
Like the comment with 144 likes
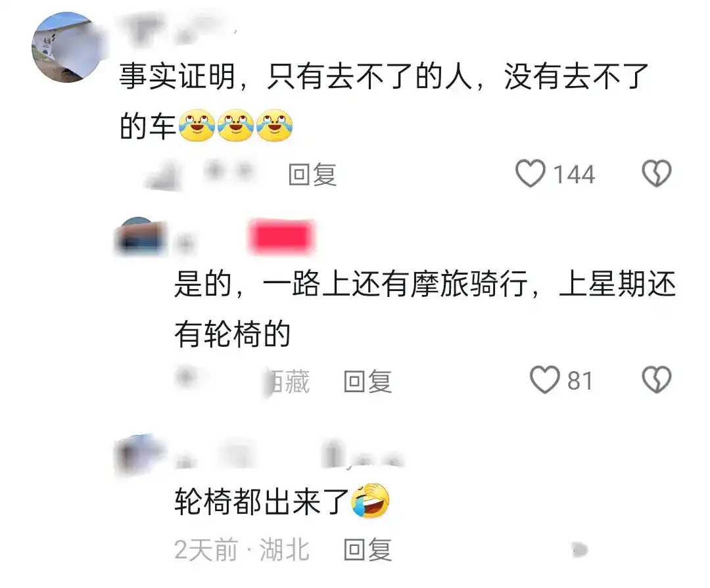(x=531, y=173)
